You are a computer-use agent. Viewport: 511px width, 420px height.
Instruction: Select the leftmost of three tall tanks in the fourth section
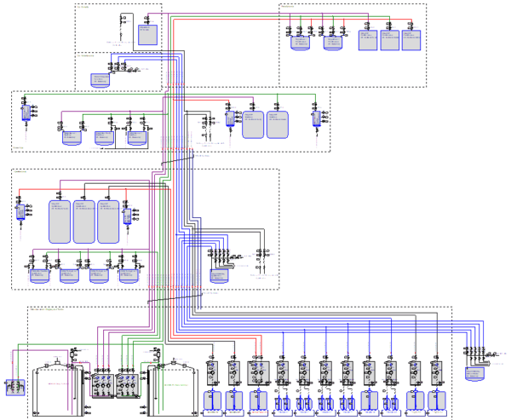60,222
